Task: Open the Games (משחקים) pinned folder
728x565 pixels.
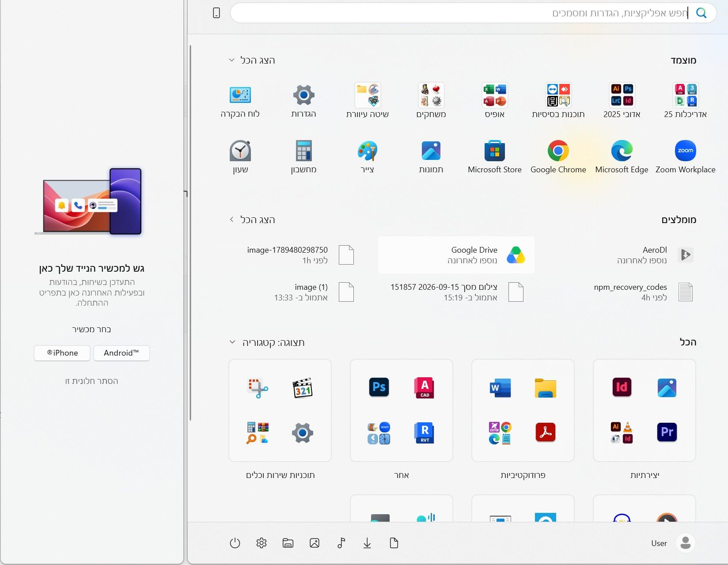Action: tap(431, 101)
